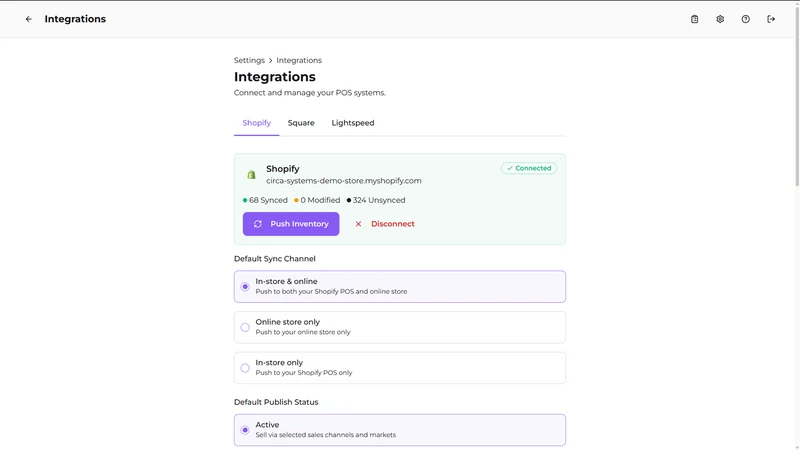800x450 pixels.
Task: Click the Integrations breadcrumb item
Action: point(299,60)
